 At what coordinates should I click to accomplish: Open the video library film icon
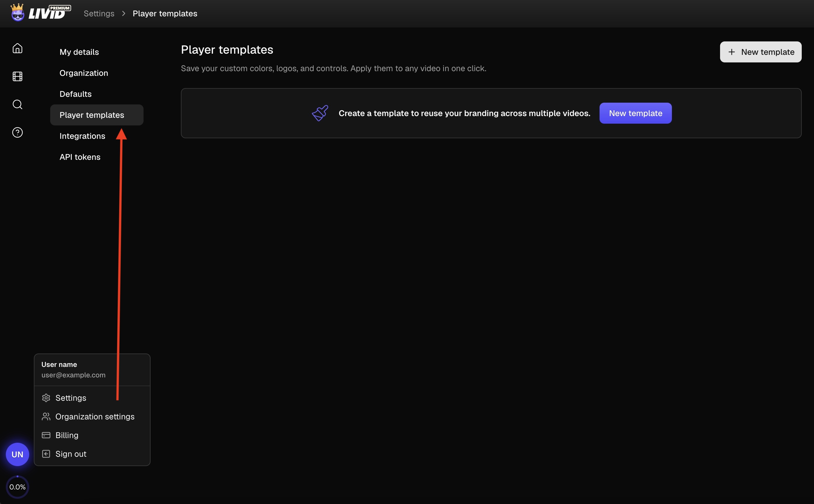17,76
